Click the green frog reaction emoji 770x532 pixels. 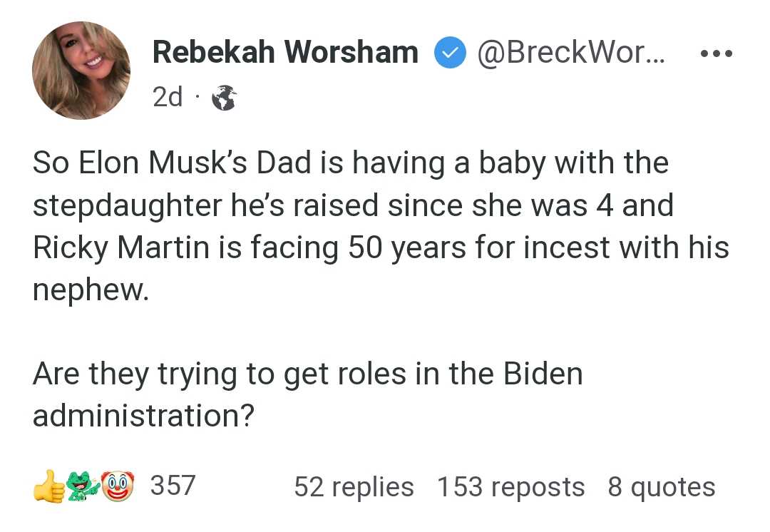point(83,486)
